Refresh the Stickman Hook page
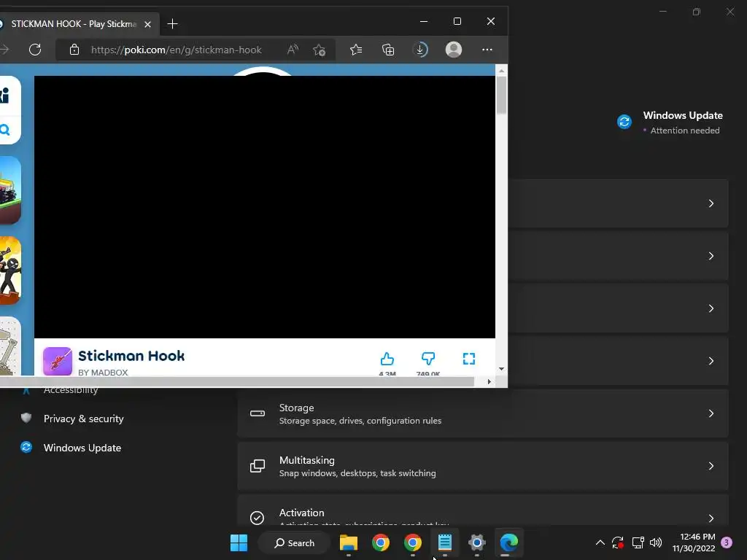The image size is (747, 560). pos(35,50)
